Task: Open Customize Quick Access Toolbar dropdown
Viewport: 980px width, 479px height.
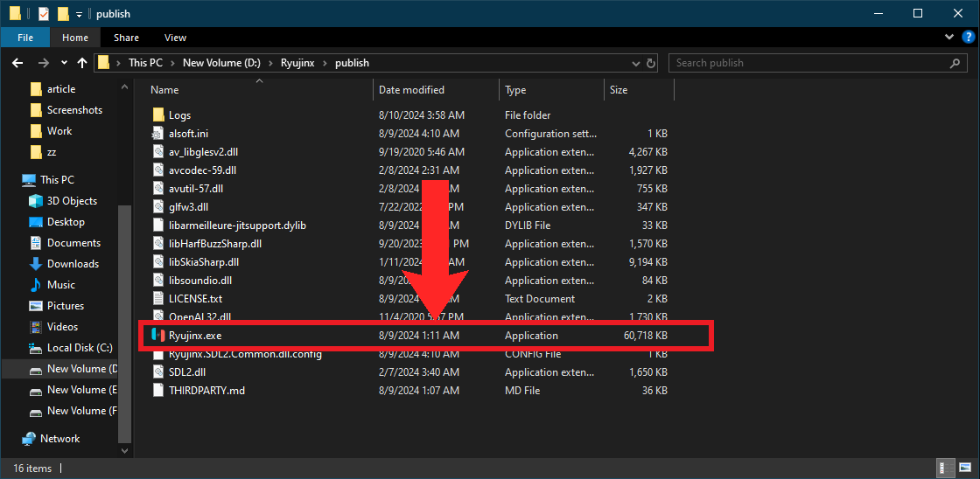Action: click(79, 14)
